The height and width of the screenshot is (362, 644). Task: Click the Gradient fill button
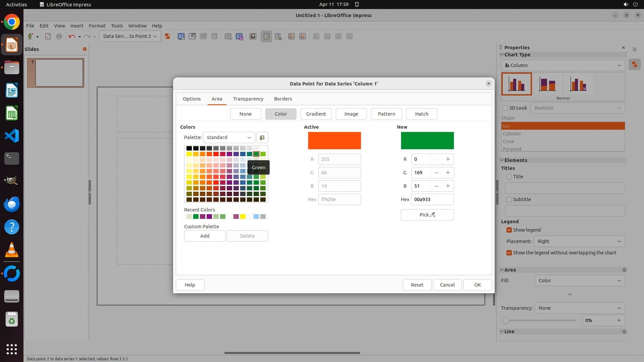tap(316, 114)
